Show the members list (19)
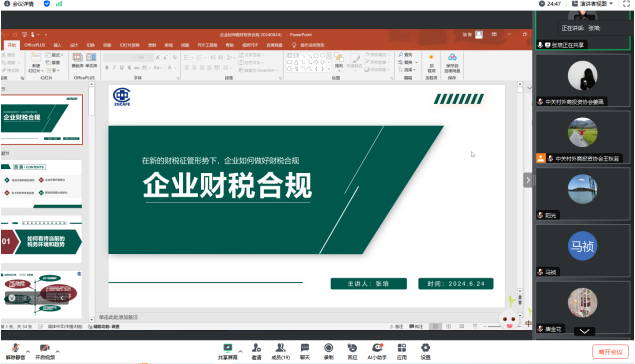Viewport: 635px width, 364px height. click(280, 351)
